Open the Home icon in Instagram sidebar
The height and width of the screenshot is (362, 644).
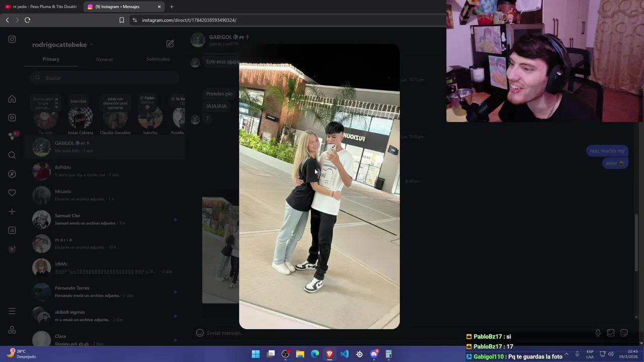click(12, 99)
